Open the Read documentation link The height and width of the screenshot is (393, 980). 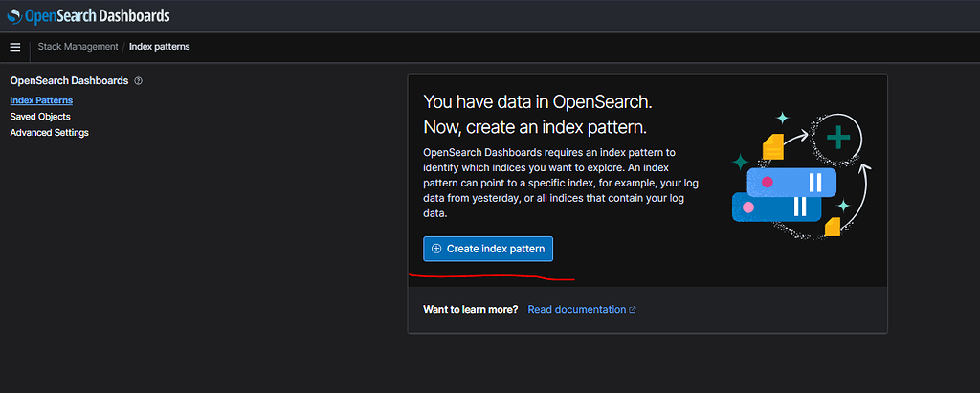click(x=582, y=309)
